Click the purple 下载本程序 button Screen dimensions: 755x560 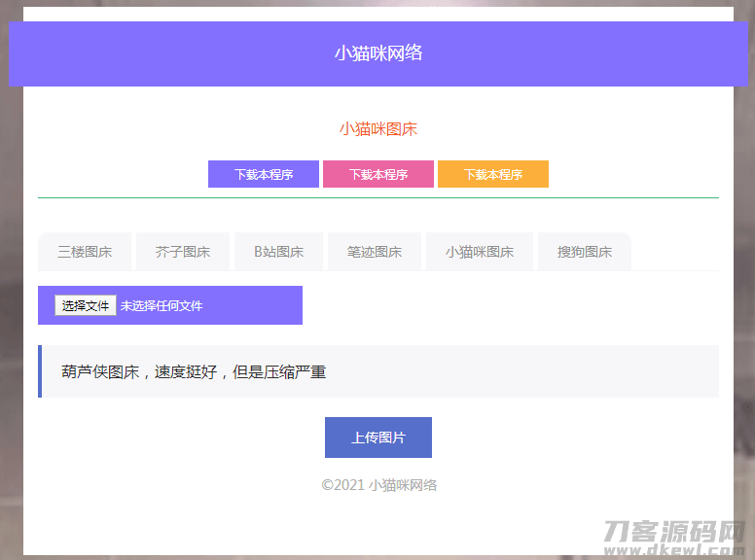pyautogui.click(x=264, y=175)
